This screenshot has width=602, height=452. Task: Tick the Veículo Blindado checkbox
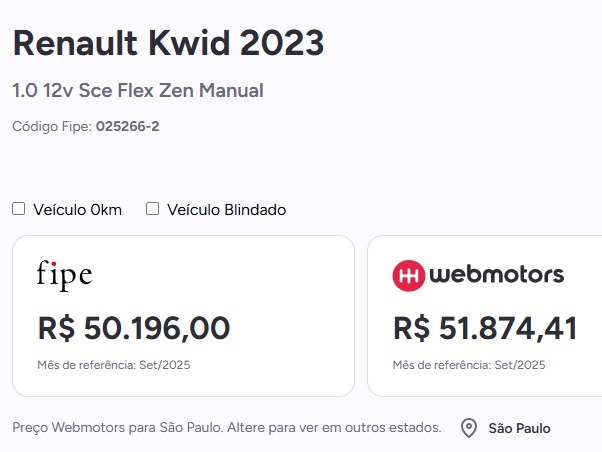tap(152, 209)
